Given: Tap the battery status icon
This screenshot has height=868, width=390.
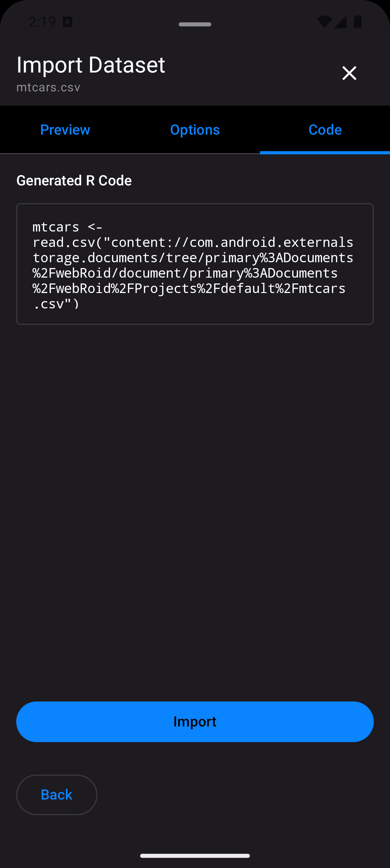Looking at the screenshot, I should tap(358, 22).
